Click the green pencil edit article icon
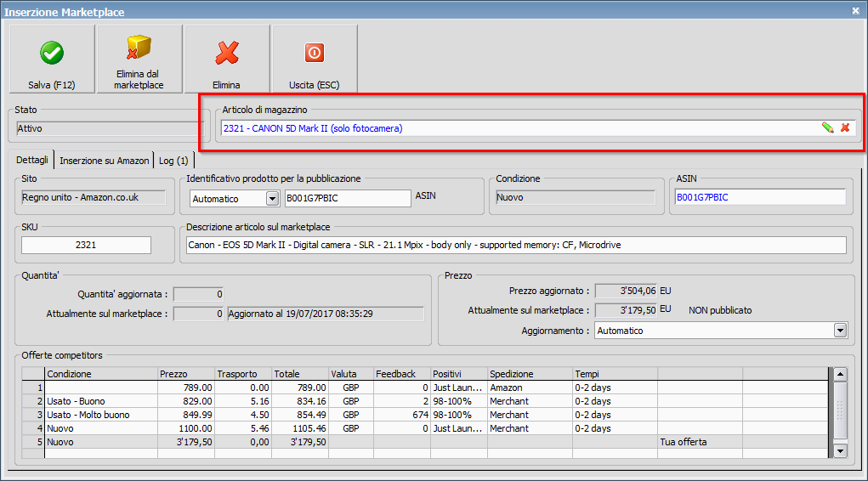The image size is (868, 481). [827, 127]
